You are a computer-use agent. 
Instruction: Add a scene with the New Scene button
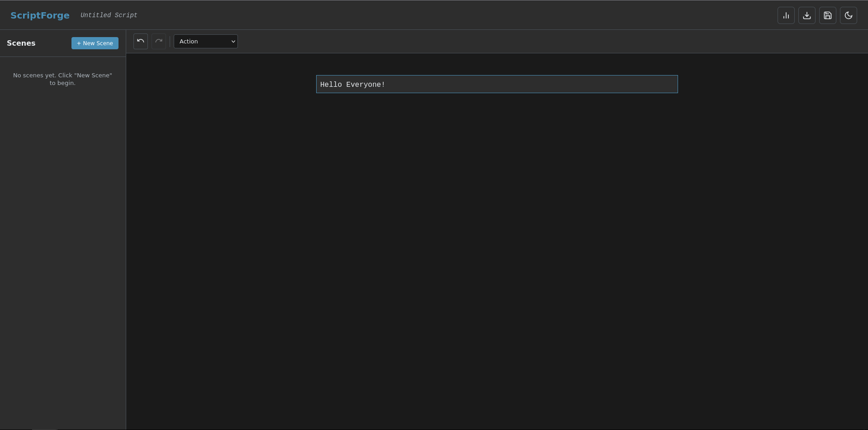tap(95, 43)
